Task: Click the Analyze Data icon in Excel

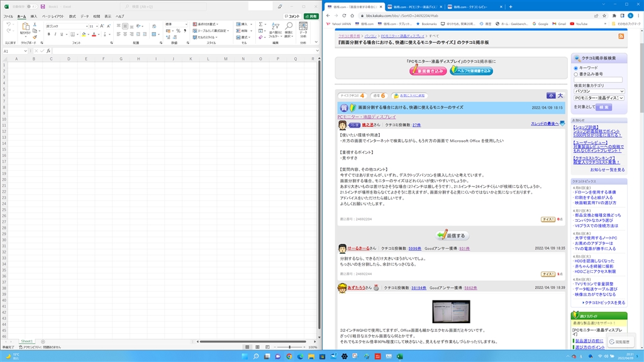Action: click(x=303, y=26)
